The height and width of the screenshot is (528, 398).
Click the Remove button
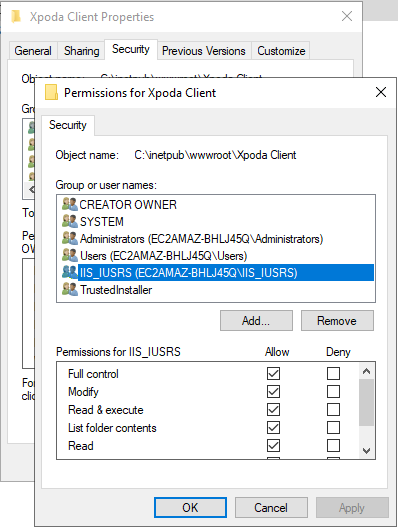point(337,321)
